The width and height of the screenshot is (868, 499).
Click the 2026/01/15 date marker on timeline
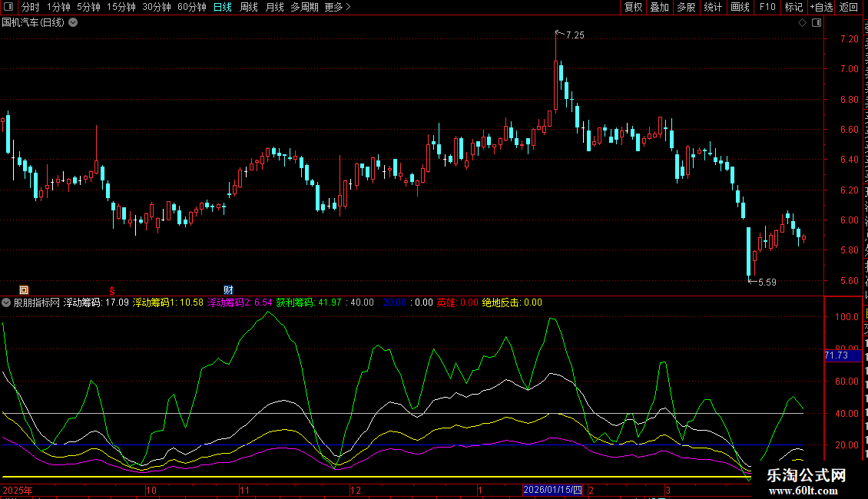click(x=553, y=490)
